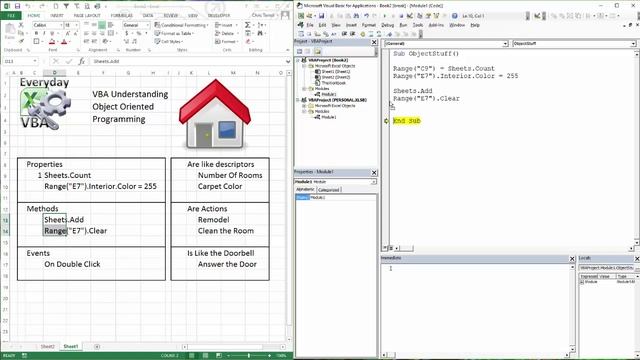Open the Tools menu in VBA editor

pyautogui.click(x=418, y=25)
